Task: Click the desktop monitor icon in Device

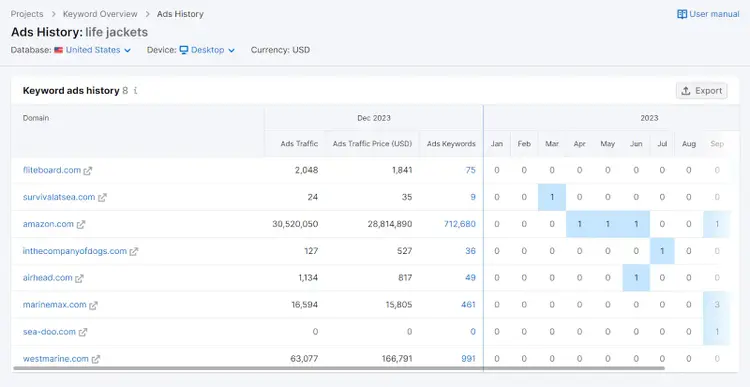Action: 184,50
